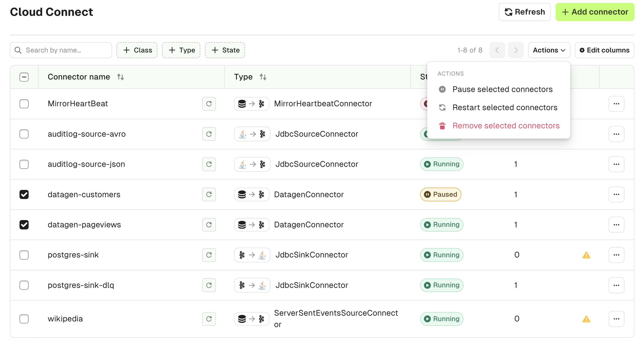Select the auditlog-source-avro checkbox
The image size is (644, 344).
[x=24, y=134]
